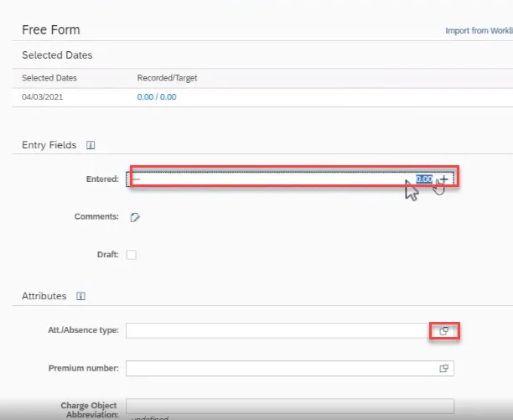
Task: Click the Entry Fields section title
Action: 49,145
